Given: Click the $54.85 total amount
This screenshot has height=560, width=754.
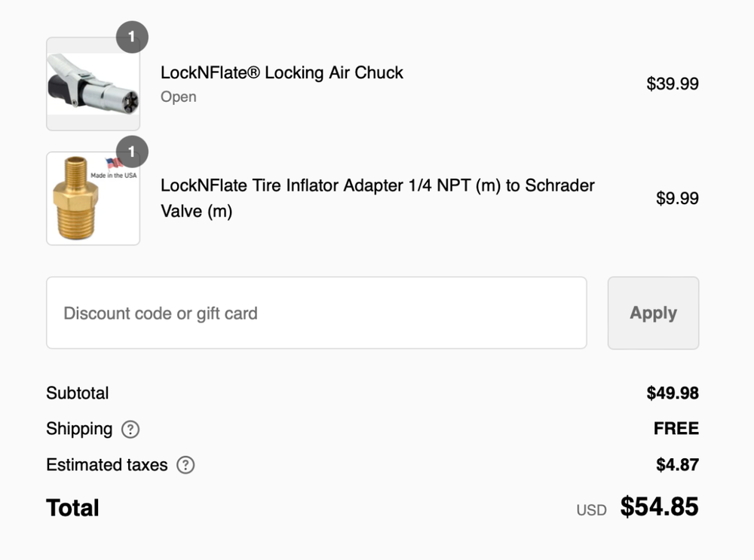Looking at the screenshot, I should [x=659, y=507].
